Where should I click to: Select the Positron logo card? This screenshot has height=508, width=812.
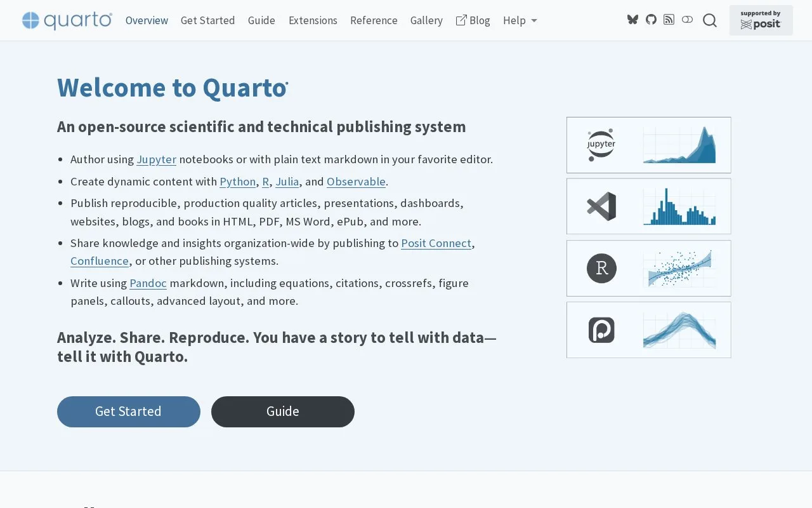pyautogui.click(x=648, y=330)
